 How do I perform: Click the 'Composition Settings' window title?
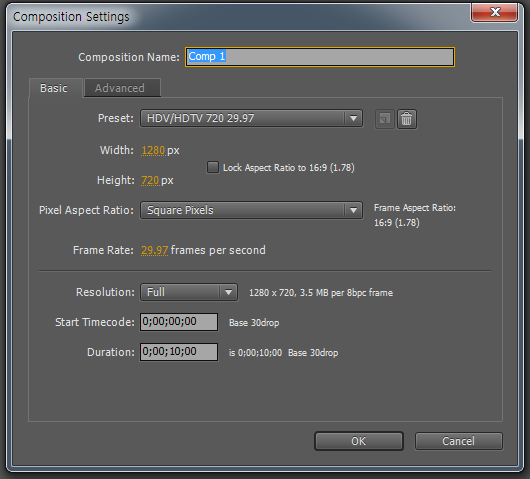tap(71, 17)
